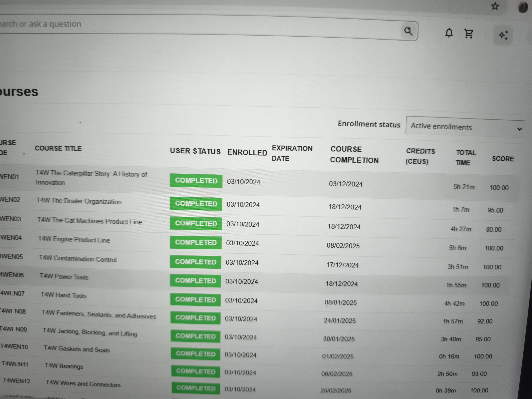Select completion date 01/02/2025
The width and height of the screenshot is (532, 399).
click(x=338, y=356)
